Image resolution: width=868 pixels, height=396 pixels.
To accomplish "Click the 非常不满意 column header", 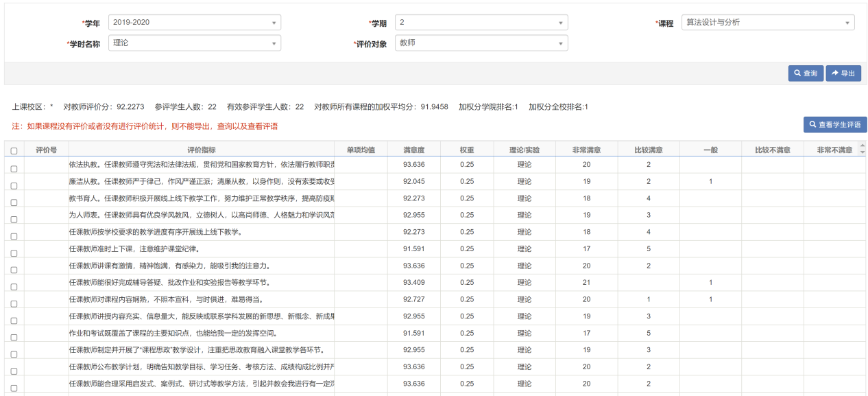I will pos(834,150).
